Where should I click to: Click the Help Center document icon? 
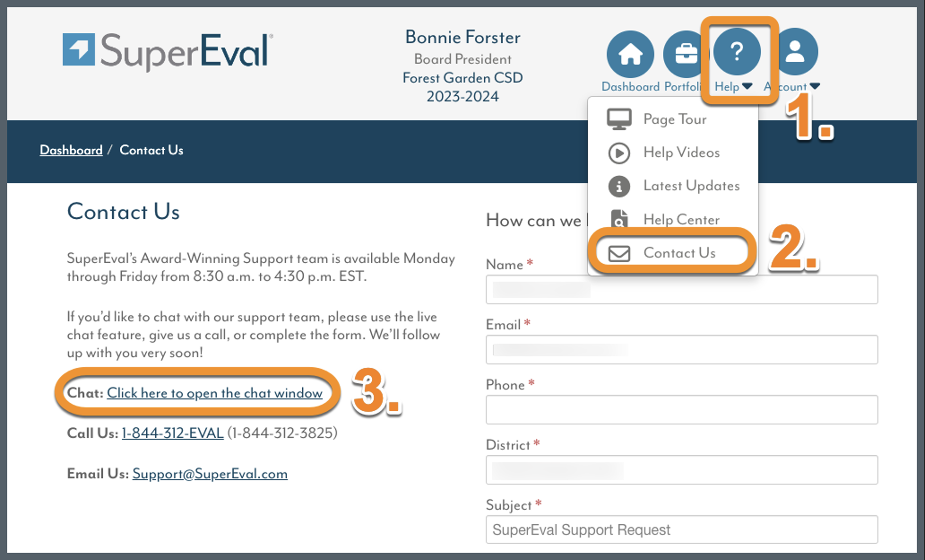click(619, 220)
